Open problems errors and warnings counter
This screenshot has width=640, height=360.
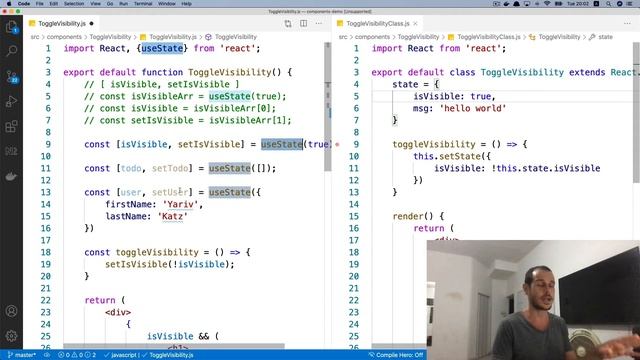point(77,355)
